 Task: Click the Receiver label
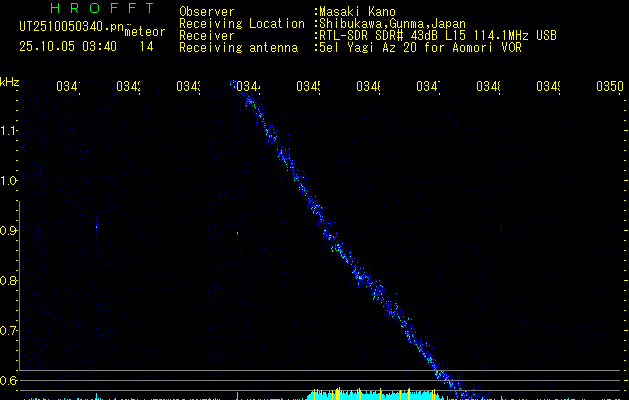point(207,36)
